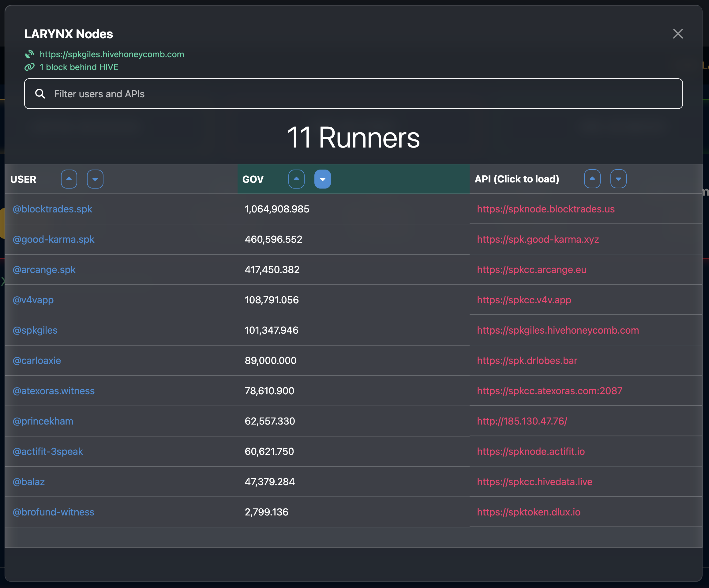Click the 1 block behind HIVE status
The height and width of the screenshot is (588, 709).
click(79, 67)
